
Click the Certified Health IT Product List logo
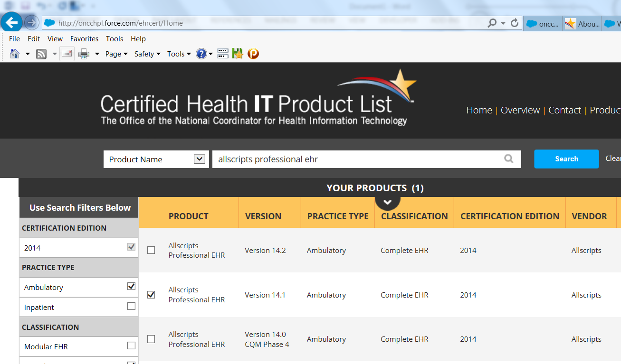(258, 99)
